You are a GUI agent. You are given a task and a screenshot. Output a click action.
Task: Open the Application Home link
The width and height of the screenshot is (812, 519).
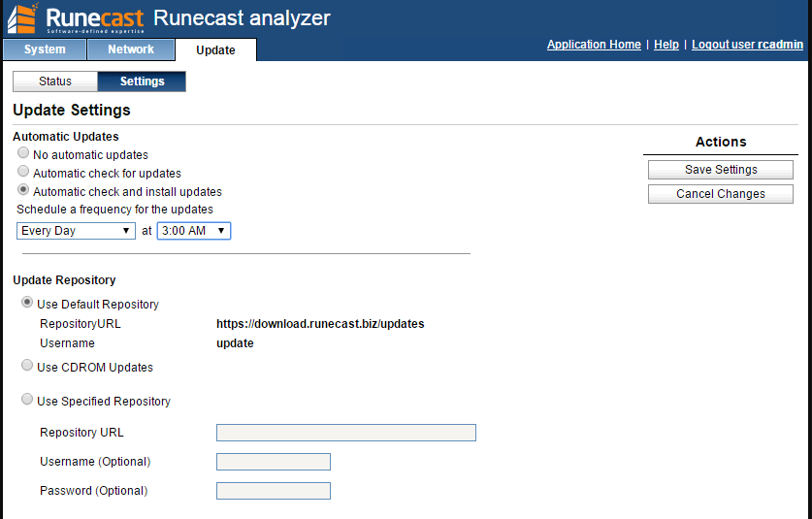point(594,45)
